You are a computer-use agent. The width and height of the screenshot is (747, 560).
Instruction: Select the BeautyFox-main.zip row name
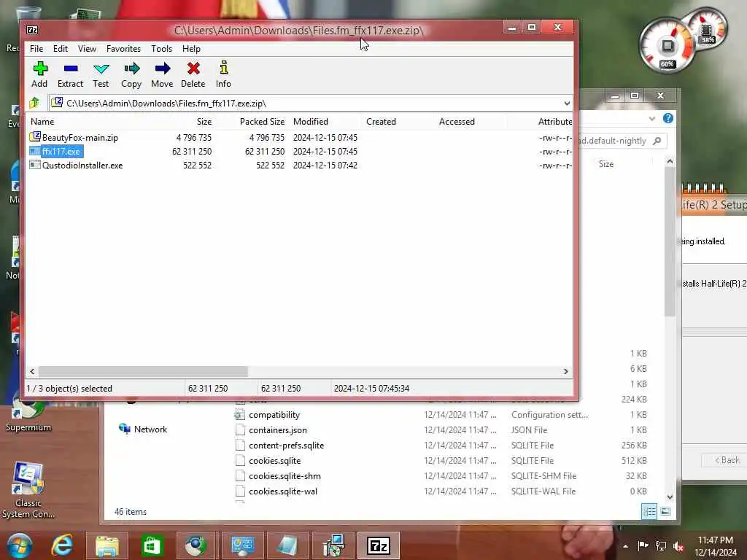click(x=80, y=138)
